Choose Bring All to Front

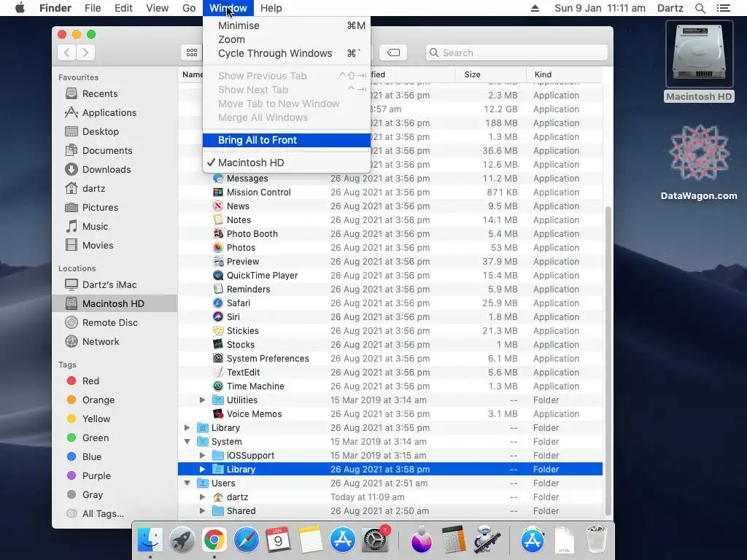286,140
